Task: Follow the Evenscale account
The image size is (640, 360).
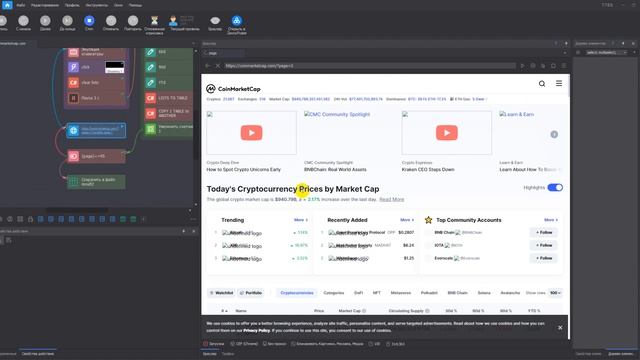Action: click(544, 258)
